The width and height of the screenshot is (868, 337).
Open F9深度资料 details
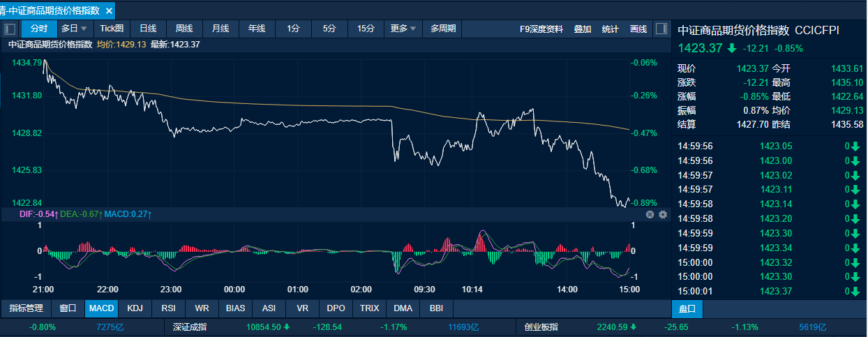point(541,29)
